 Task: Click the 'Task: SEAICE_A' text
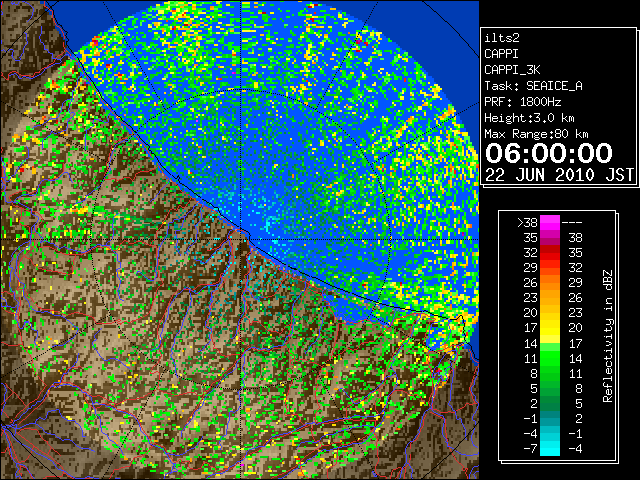(x=533, y=86)
